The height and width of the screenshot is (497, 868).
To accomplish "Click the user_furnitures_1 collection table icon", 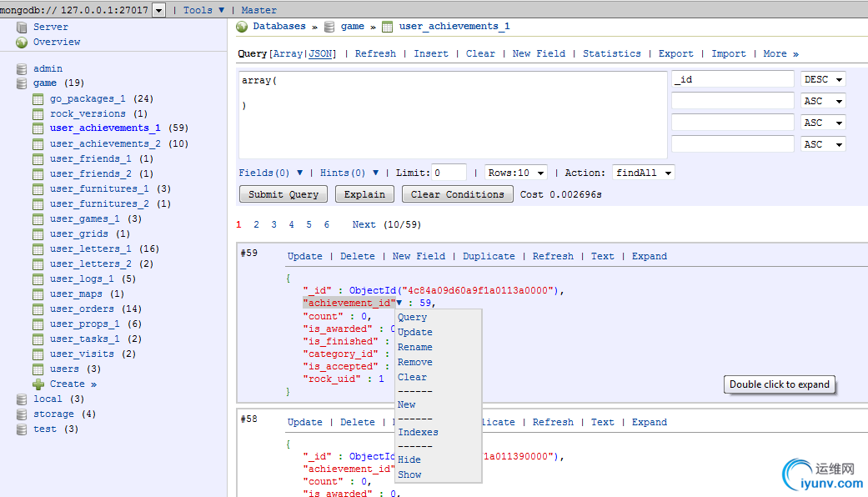I will 38,188.
